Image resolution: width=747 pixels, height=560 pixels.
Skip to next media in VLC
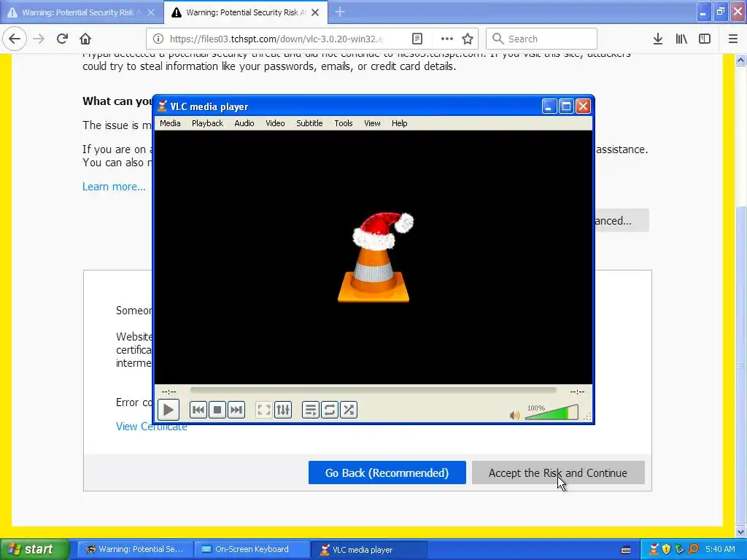click(236, 410)
